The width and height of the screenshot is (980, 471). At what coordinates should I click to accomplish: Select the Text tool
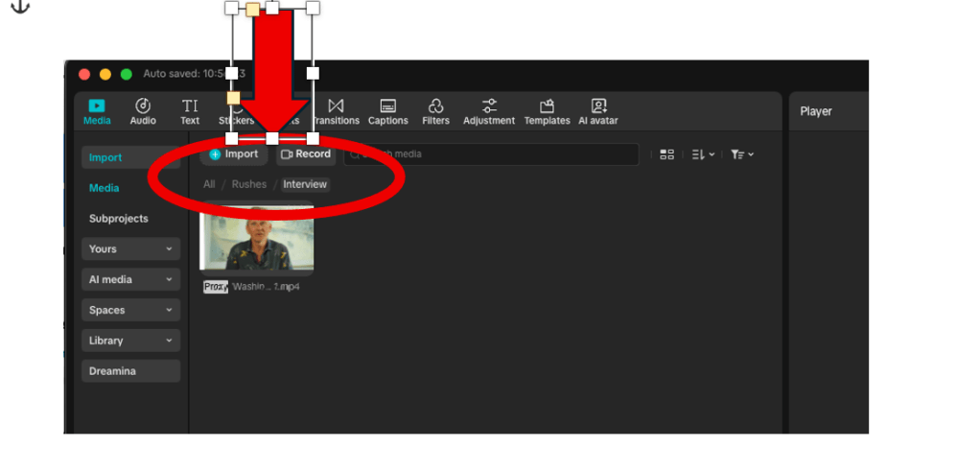190,111
